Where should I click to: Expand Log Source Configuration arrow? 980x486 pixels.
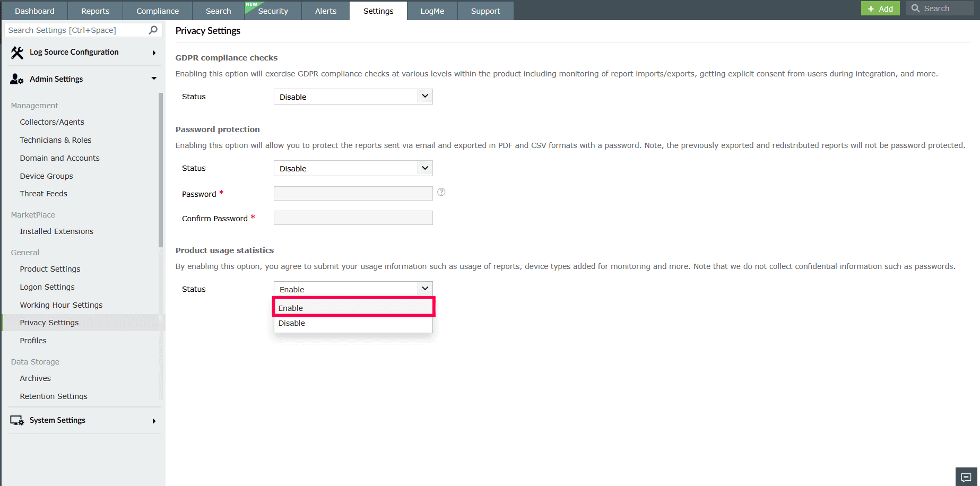(x=154, y=53)
